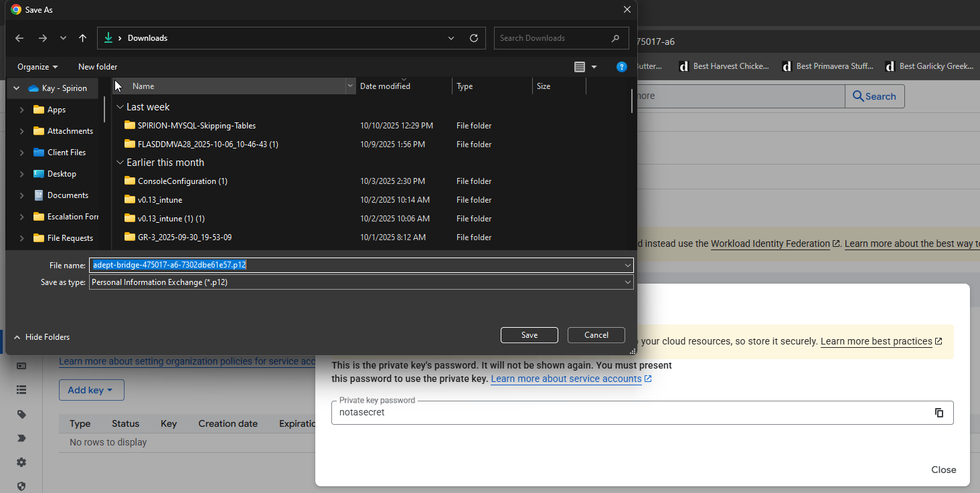Open Best Harvest Chicke... bookmark
This screenshot has height=493, width=980.
[x=724, y=66]
